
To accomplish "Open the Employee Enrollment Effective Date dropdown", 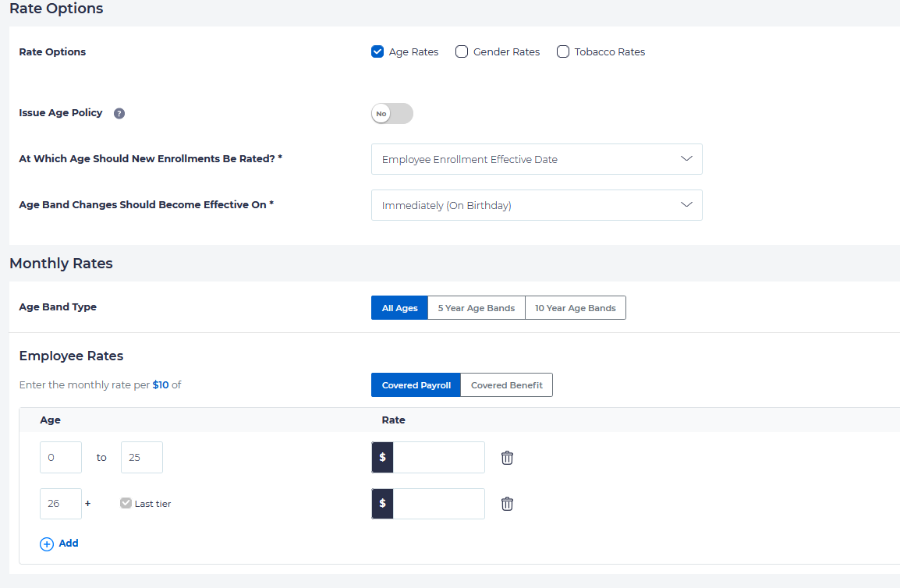I will click(x=537, y=159).
